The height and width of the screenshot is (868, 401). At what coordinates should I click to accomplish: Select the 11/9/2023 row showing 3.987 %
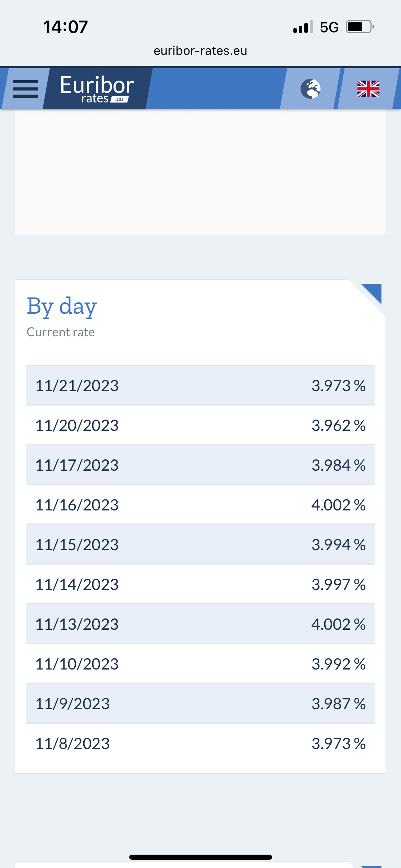tap(200, 704)
